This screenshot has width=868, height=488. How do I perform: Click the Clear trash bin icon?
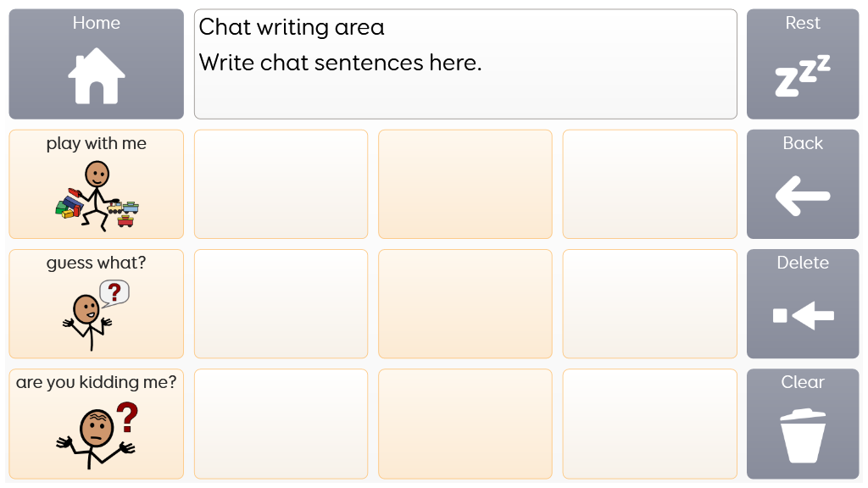[802, 435]
